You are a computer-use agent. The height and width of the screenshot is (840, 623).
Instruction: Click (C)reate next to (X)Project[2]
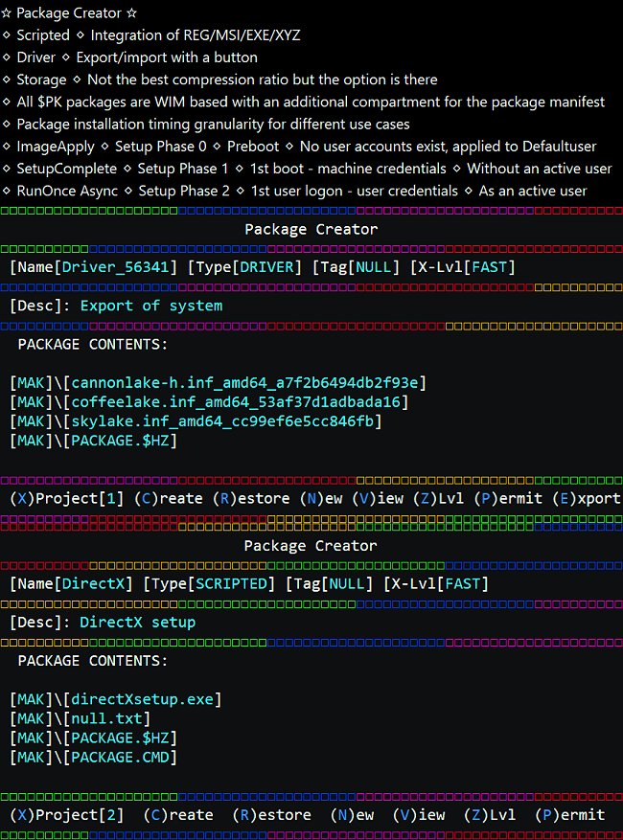(x=178, y=814)
